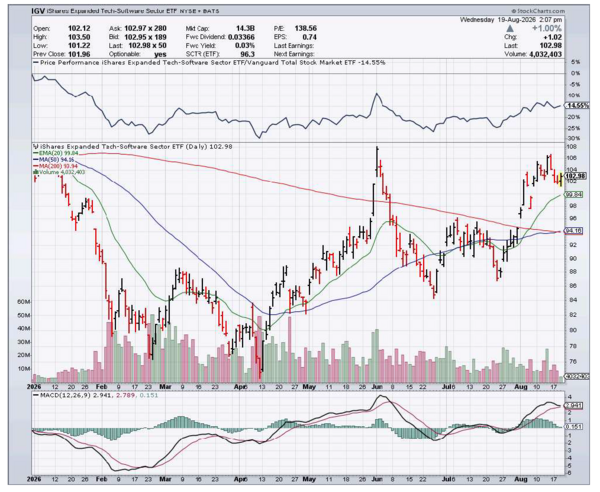
Task: Click the 2.941 MACD value tag on right axis
Action: click(574, 406)
